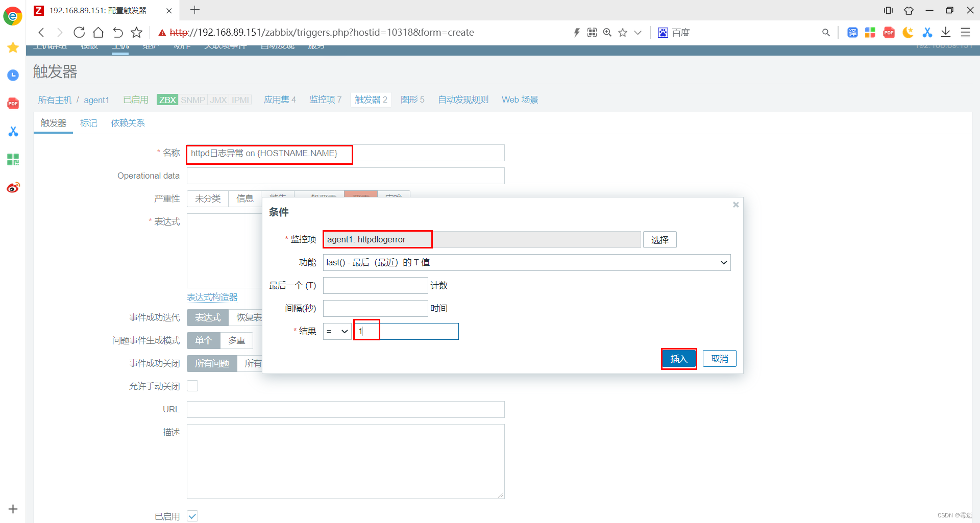980x523 pixels.
Task: Click the 结果 value input field
Action: pyautogui.click(x=406, y=332)
